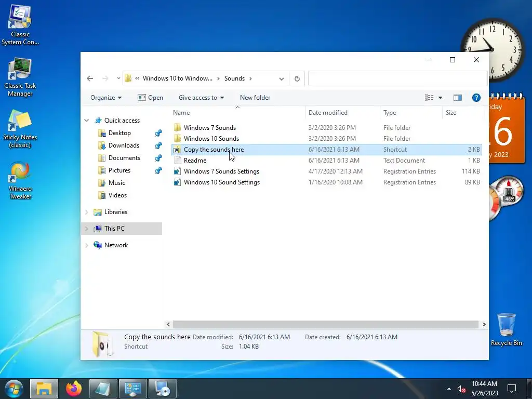The image size is (532, 399).
Task: Select the Windows 10 Sounds folder
Action: click(327, 138)
